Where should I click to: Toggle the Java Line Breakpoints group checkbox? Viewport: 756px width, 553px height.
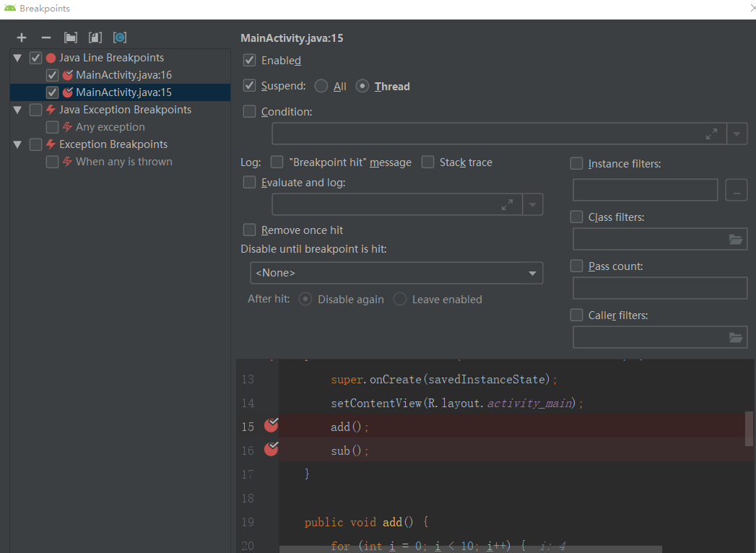click(x=35, y=58)
